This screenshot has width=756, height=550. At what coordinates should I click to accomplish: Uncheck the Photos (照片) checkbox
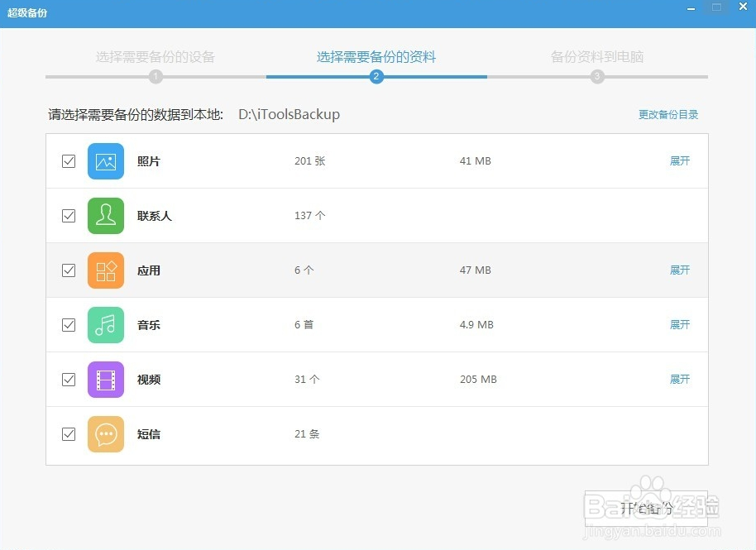tap(69, 161)
